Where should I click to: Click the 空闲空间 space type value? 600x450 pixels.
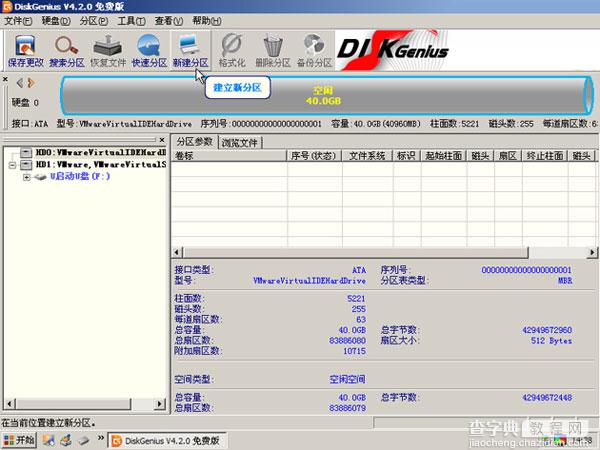pyautogui.click(x=347, y=379)
